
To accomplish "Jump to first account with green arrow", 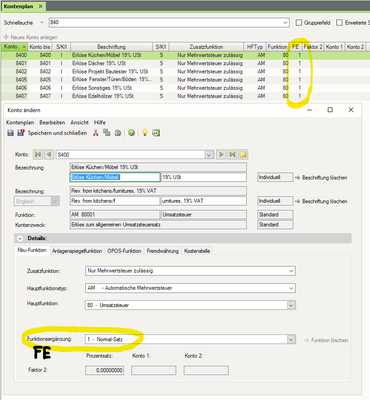I will pos(38,154).
